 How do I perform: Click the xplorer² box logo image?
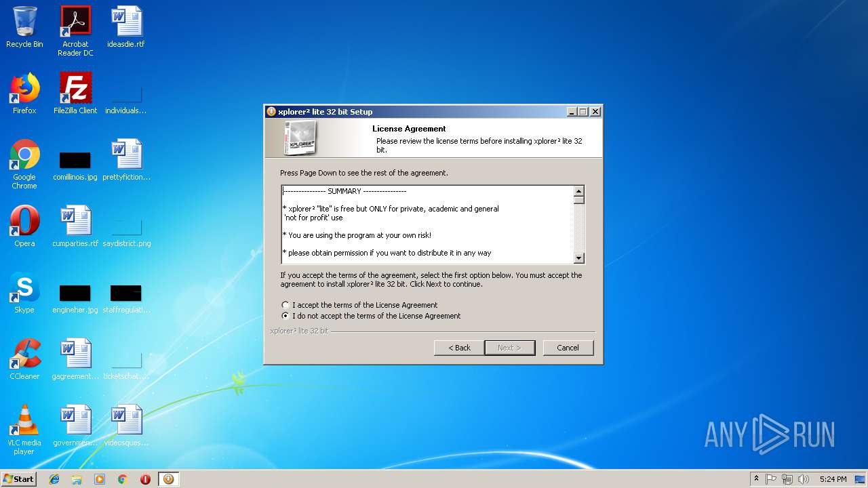click(x=299, y=138)
